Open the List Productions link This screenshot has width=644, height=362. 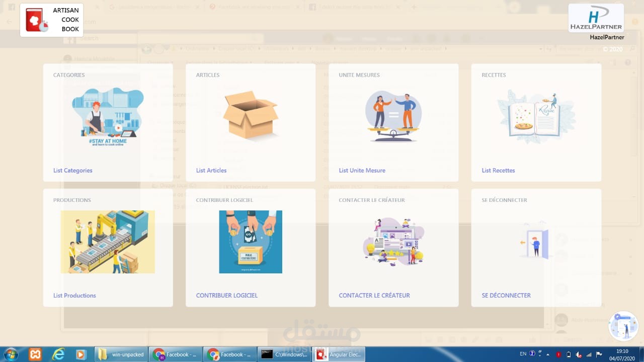coord(74,296)
